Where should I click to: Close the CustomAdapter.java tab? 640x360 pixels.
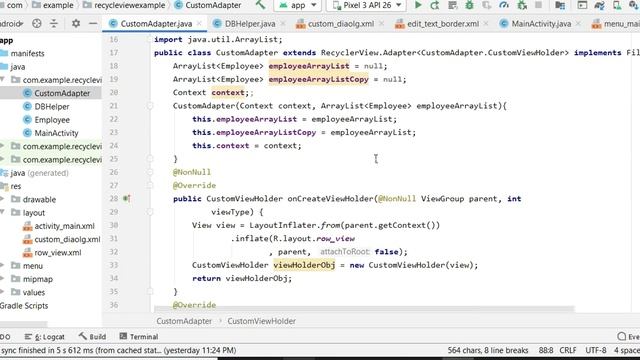tap(199, 24)
